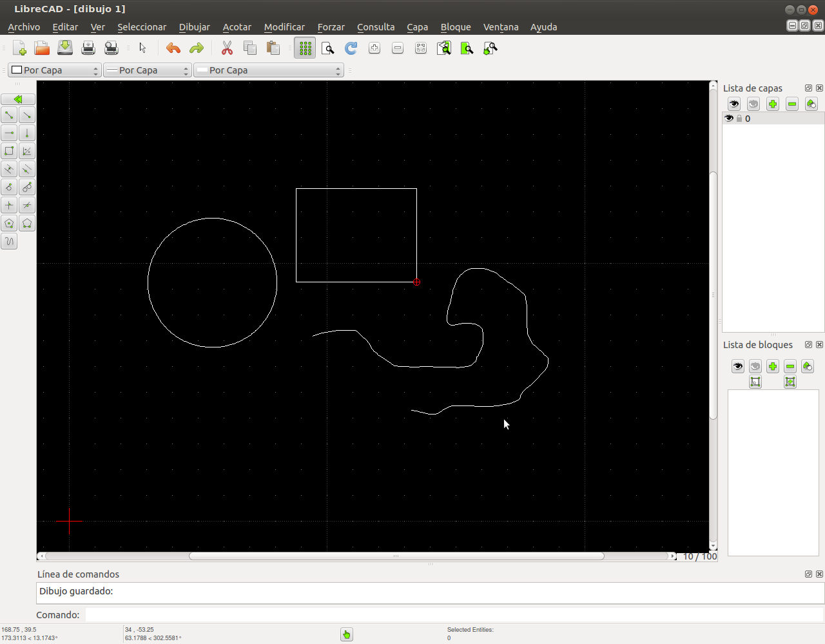Show all blocks in Lista de bloques
825x644 pixels.
click(738, 366)
